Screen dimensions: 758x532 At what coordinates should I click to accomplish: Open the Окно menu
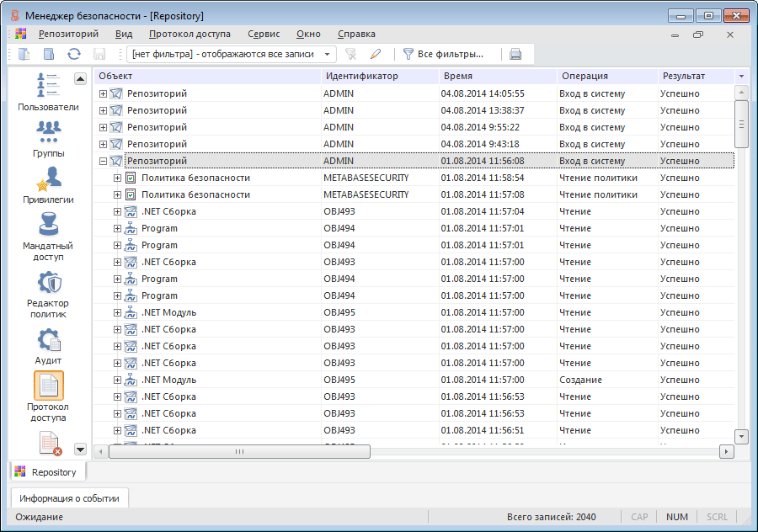(308, 34)
